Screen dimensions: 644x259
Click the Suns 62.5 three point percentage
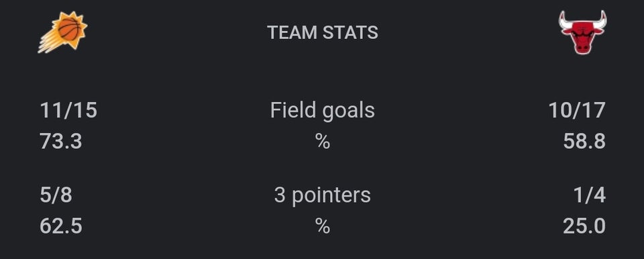61,226
